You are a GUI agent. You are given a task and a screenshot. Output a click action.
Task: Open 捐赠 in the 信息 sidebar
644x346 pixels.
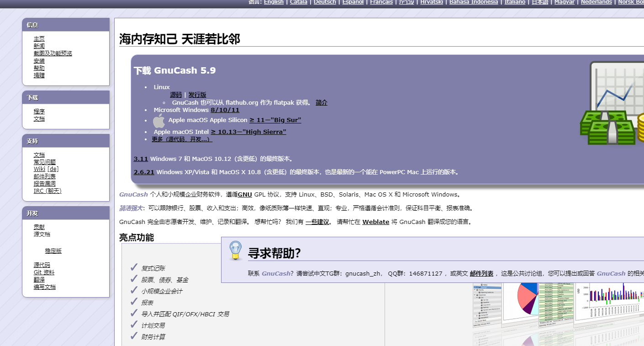(x=39, y=75)
